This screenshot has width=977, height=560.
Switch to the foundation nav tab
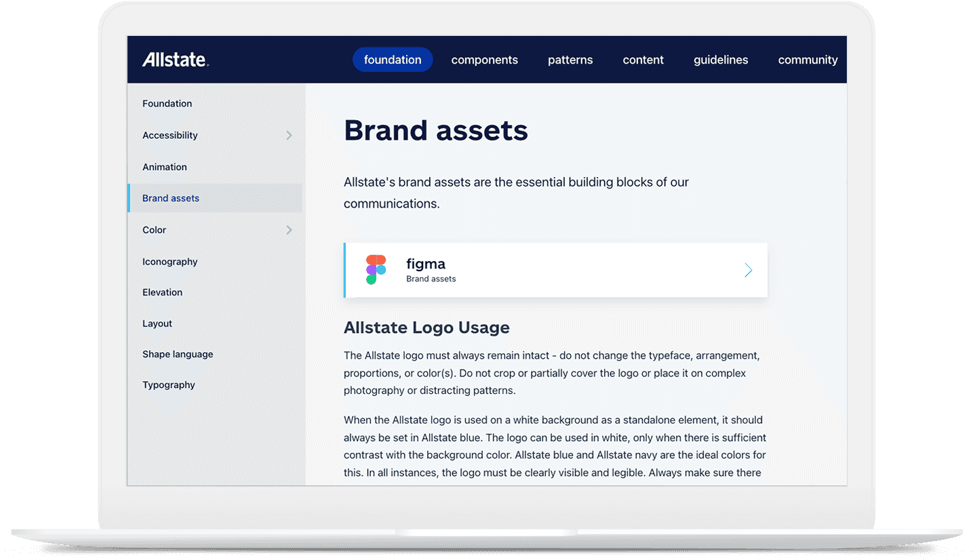(393, 60)
